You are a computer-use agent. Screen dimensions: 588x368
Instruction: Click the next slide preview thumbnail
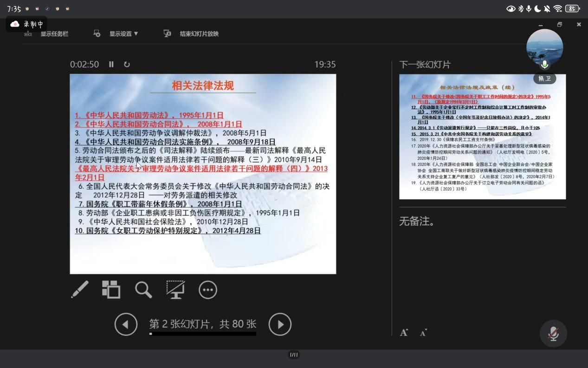482,137
